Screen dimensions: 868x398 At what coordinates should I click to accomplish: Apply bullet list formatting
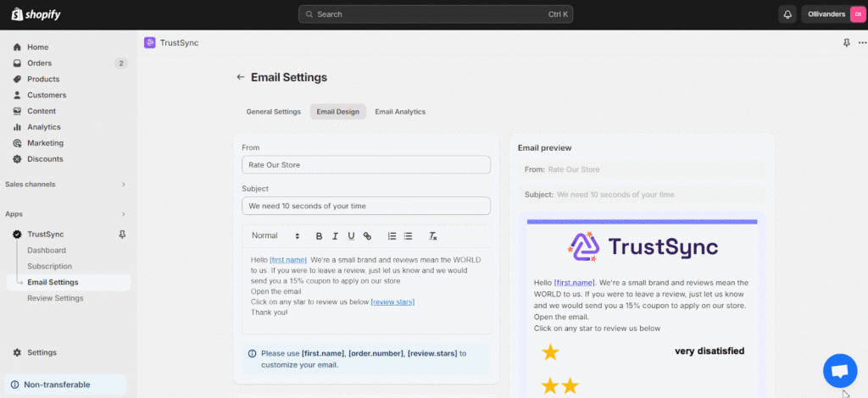pos(408,236)
